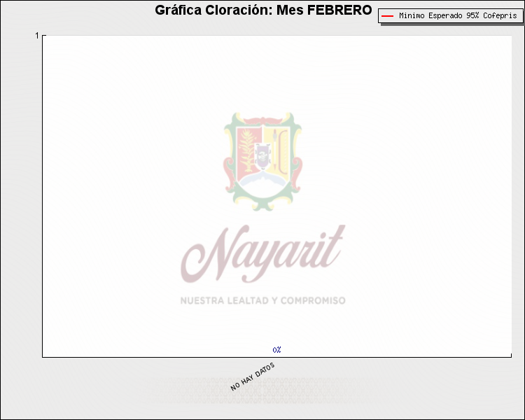
Task: Click the red line legend marker
Action: click(387, 15)
